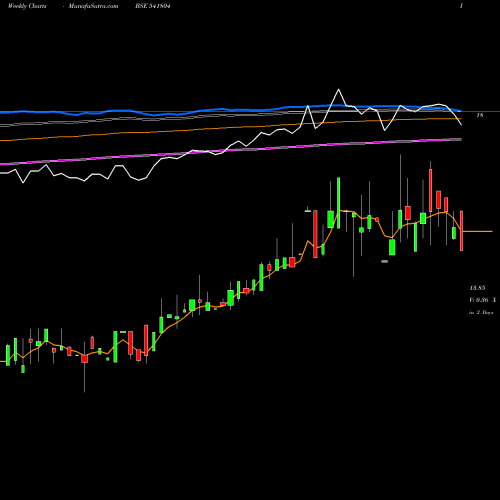Click the "Weekly Charts" title text
This screenshot has height=500, width=500.
point(27,6)
